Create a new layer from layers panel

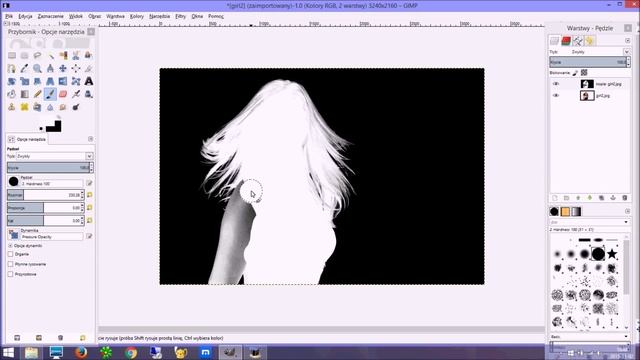[x=555, y=198]
